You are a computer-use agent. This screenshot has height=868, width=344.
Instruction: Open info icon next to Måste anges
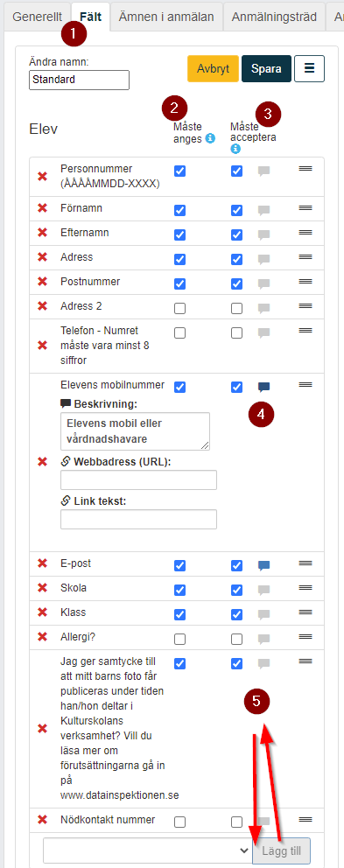[x=210, y=138]
